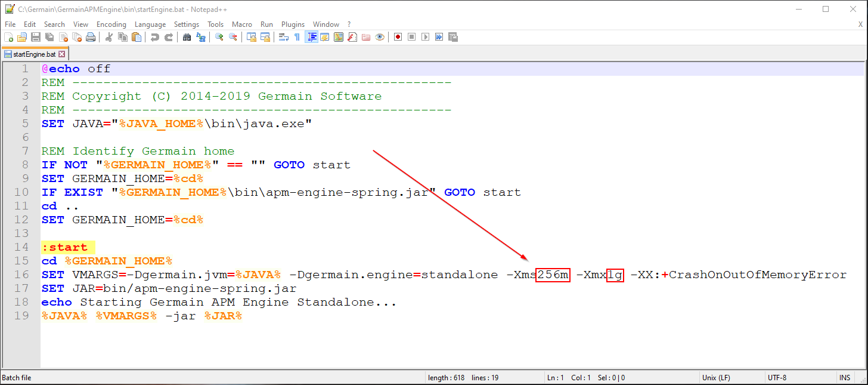The height and width of the screenshot is (385, 868).
Task: Click the Replace toolbar icon
Action: (201, 37)
